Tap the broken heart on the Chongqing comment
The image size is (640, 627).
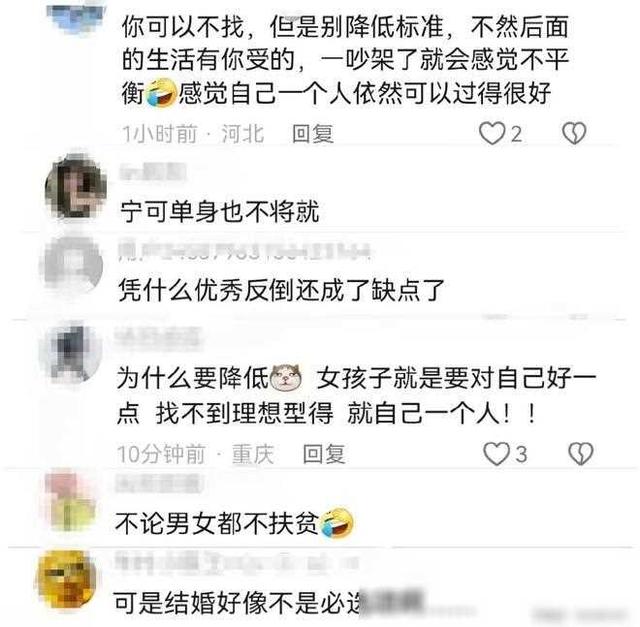581,454
